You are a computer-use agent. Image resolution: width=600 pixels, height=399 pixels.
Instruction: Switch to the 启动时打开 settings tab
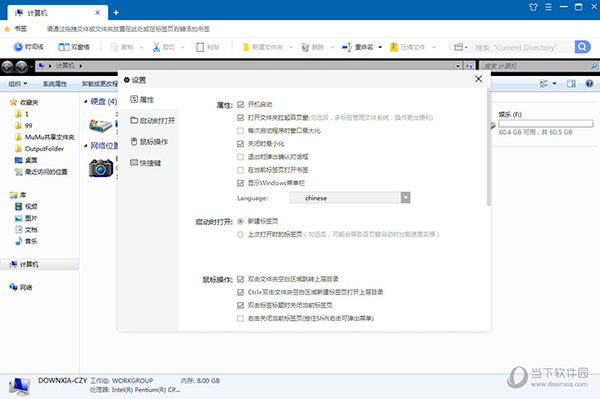click(x=152, y=121)
